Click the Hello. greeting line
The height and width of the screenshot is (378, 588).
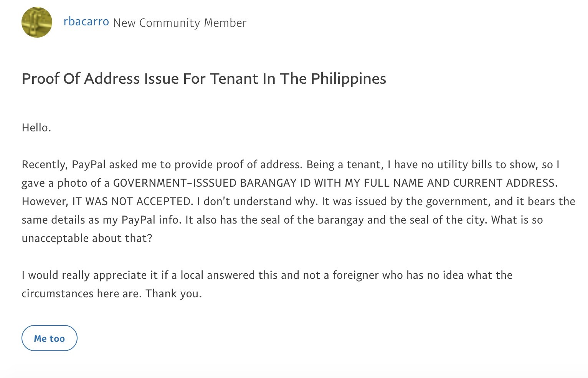(x=36, y=128)
